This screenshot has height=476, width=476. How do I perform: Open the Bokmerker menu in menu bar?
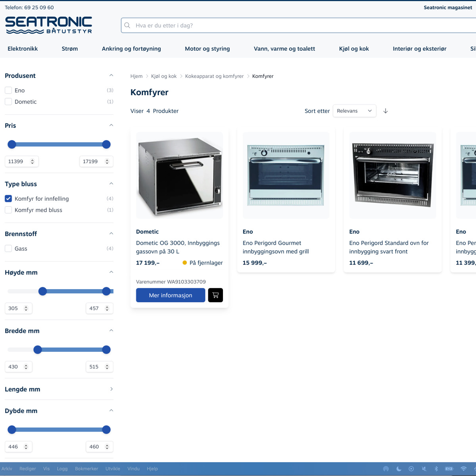86,469
